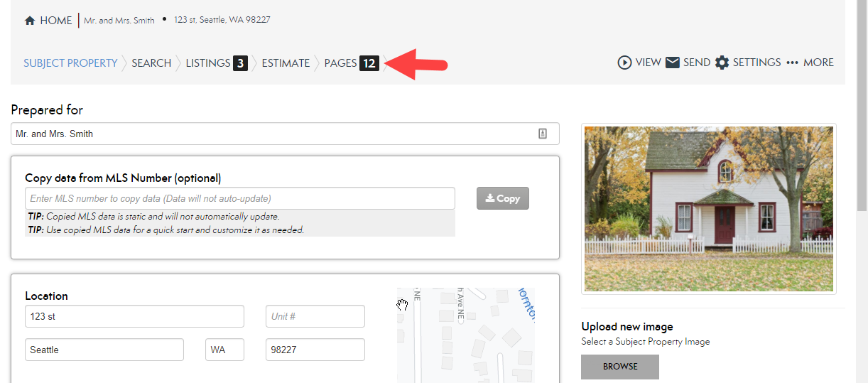This screenshot has width=868, height=383.
Task: Click the contact card icon in Prepared for
Action: tap(543, 134)
